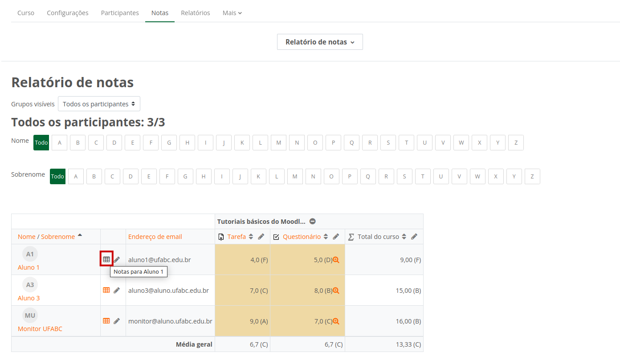Open the Grupos visíveis selector
The width and height of the screenshot is (620, 364).
pos(99,104)
